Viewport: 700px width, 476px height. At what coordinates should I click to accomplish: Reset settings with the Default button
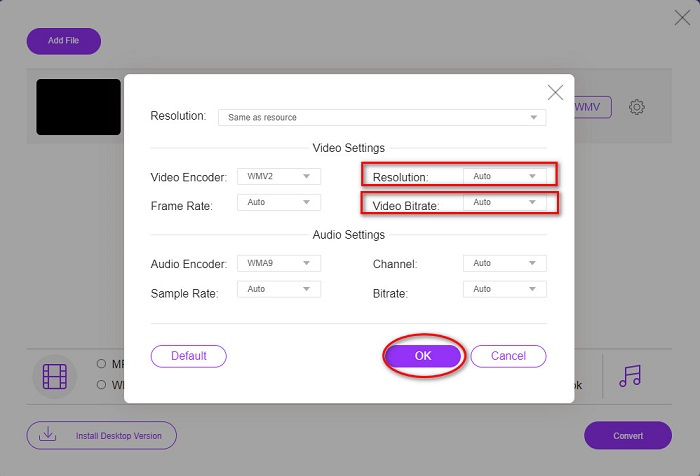tap(188, 356)
